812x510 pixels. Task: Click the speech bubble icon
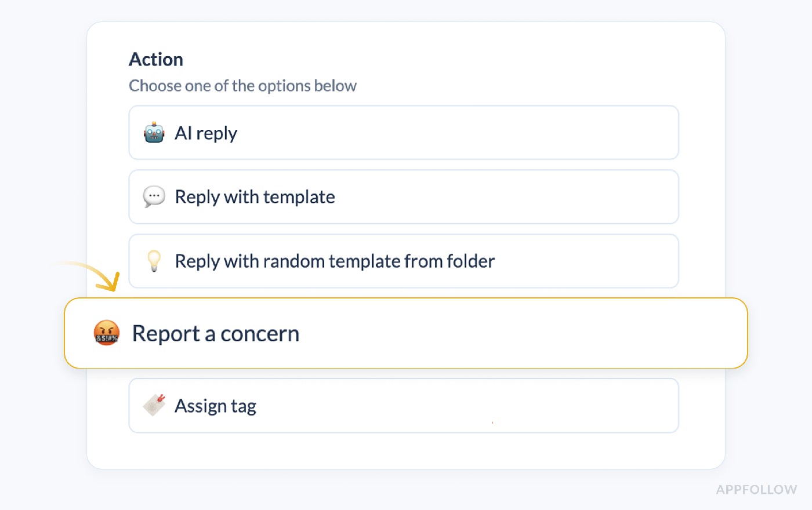pyautogui.click(x=154, y=196)
